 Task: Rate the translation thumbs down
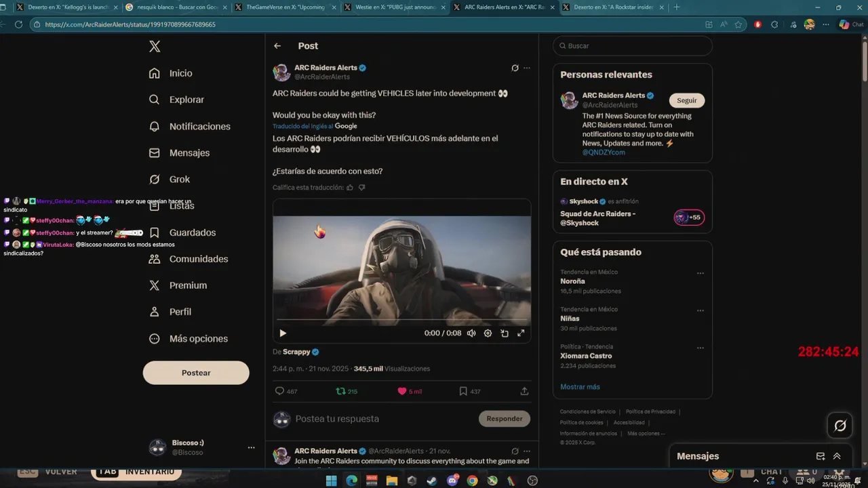tap(361, 188)
